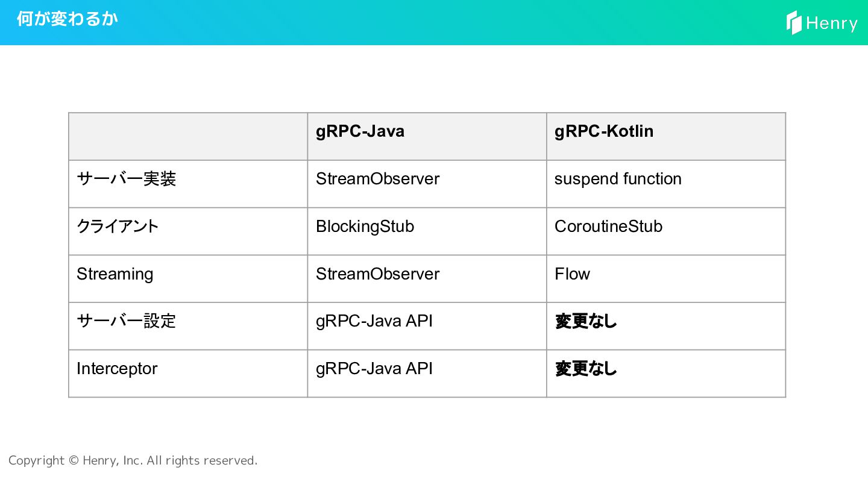Select the Flow cell

pos(572,274)
